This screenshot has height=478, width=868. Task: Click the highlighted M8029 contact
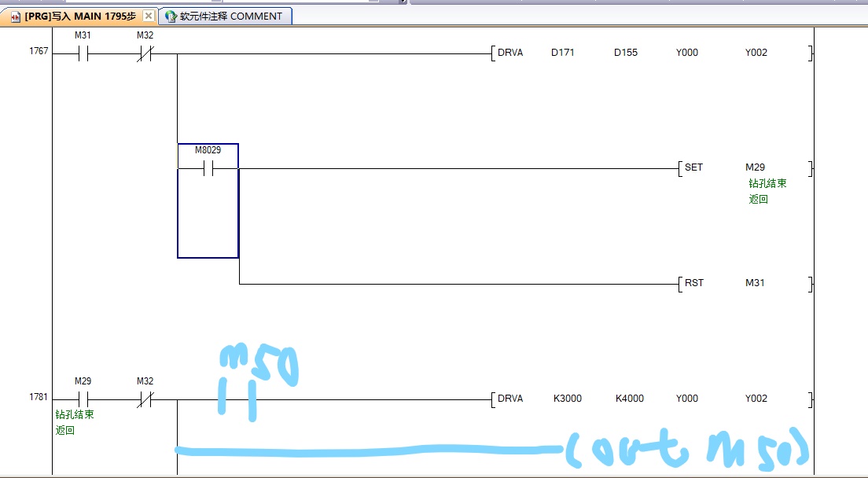pyautogui.click(x=208, y=168)
